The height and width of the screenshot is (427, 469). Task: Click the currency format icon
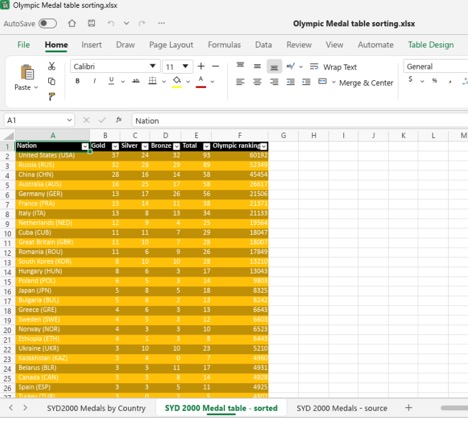[x=411, y=80]
